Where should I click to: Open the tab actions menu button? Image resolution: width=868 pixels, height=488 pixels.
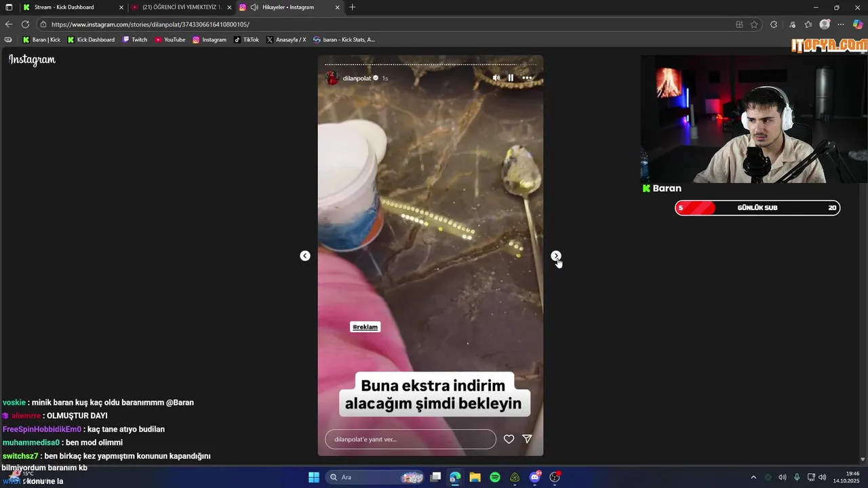[9, 7]
